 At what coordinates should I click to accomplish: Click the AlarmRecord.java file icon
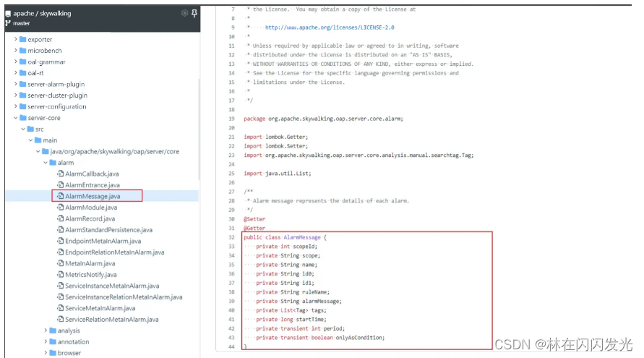coord(61,218)
